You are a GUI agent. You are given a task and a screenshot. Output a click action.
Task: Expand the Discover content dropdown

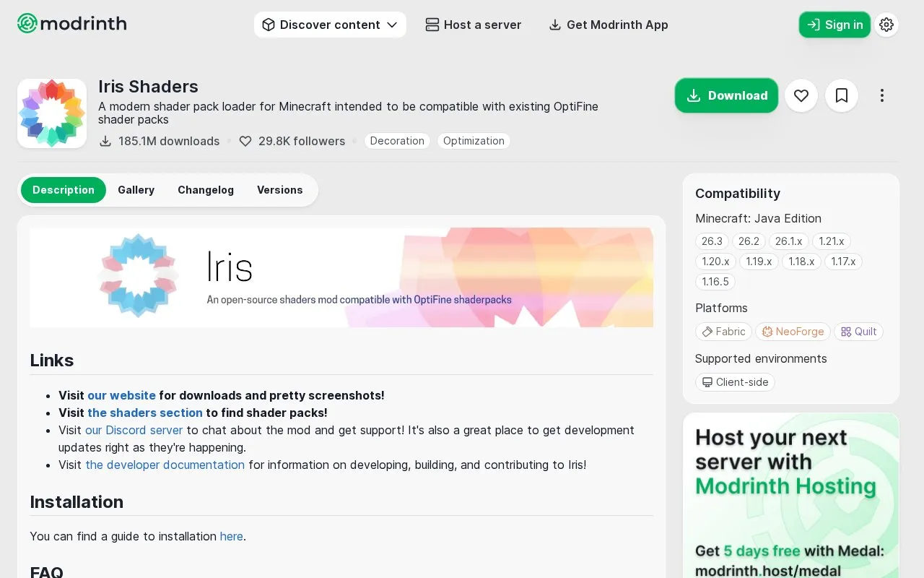[330, 25]
